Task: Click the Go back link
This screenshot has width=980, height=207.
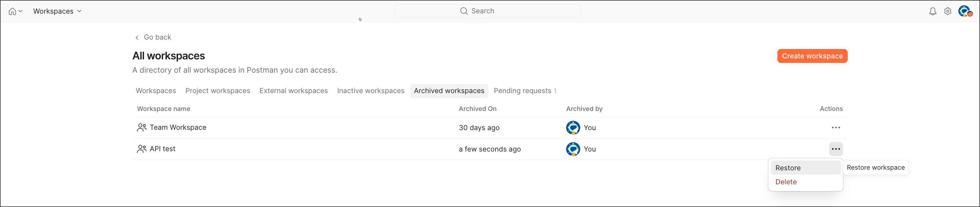Action: [153, 37]
